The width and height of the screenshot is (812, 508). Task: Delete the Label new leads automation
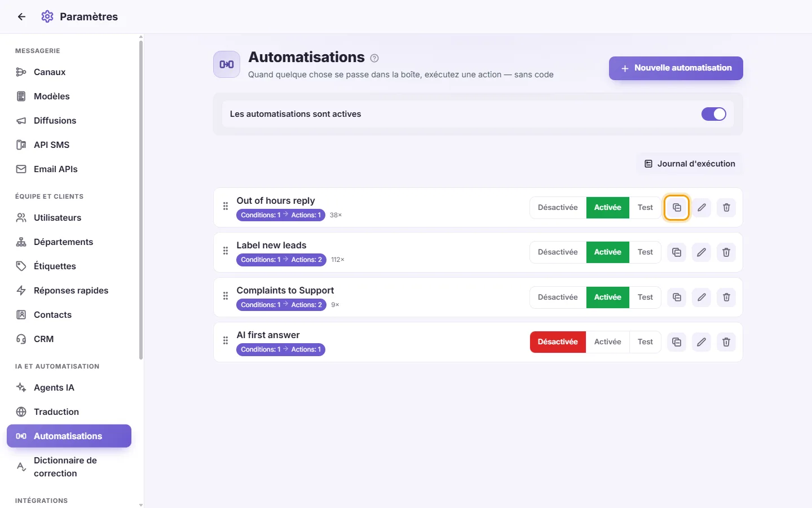pos(726,252)
